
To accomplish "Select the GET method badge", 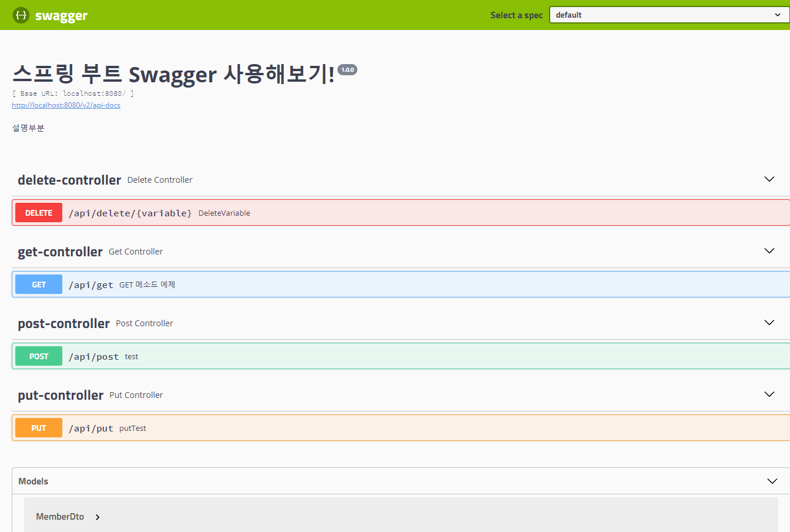I will click(38, 284).
